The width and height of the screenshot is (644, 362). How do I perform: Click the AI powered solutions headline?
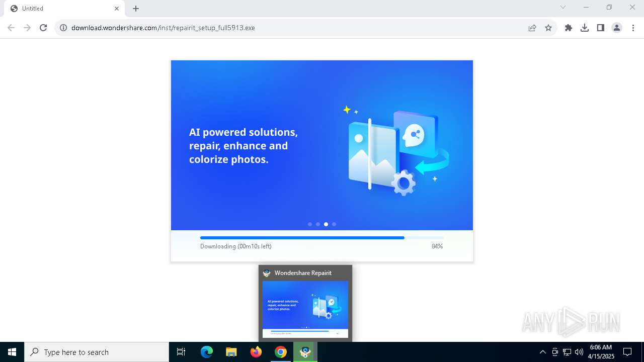(x=244, y=146)
